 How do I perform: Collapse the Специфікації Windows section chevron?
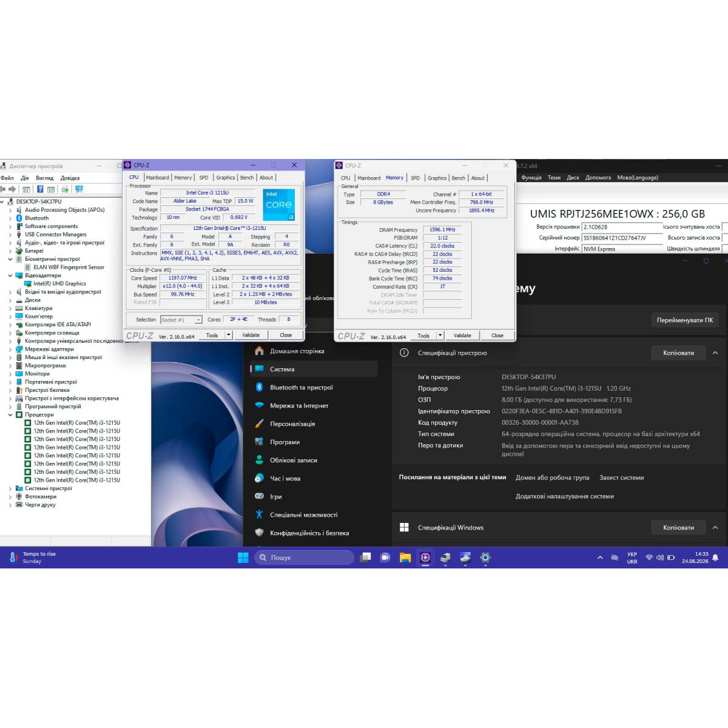[x=715, y=527]
